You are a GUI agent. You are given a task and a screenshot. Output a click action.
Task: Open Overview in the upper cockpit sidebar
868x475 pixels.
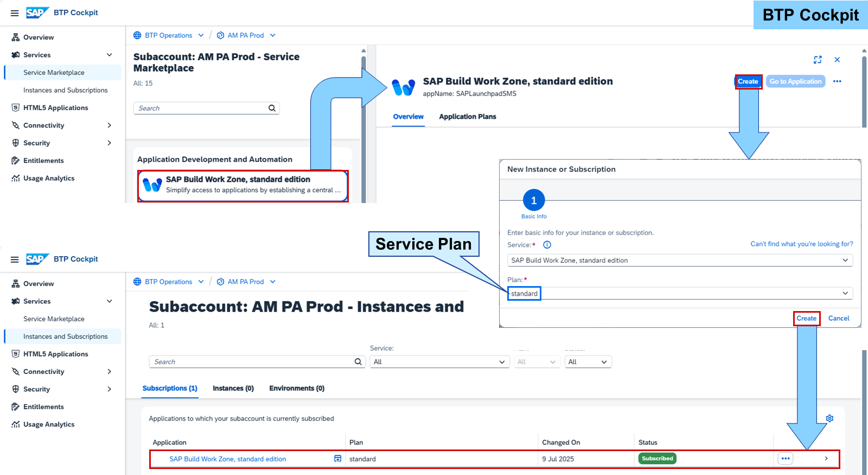(x=38, y=37)
